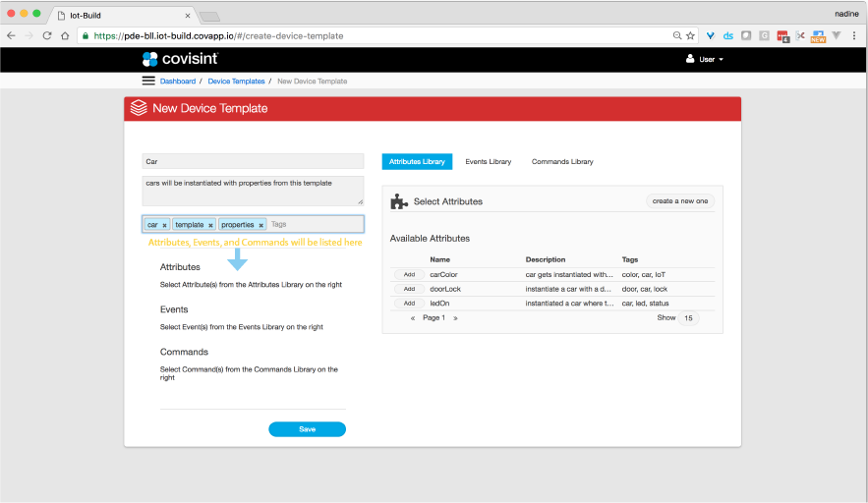Bookmark this page with the star icon
The height and width of the screenshot is (503, 868).
pos(690,35)
